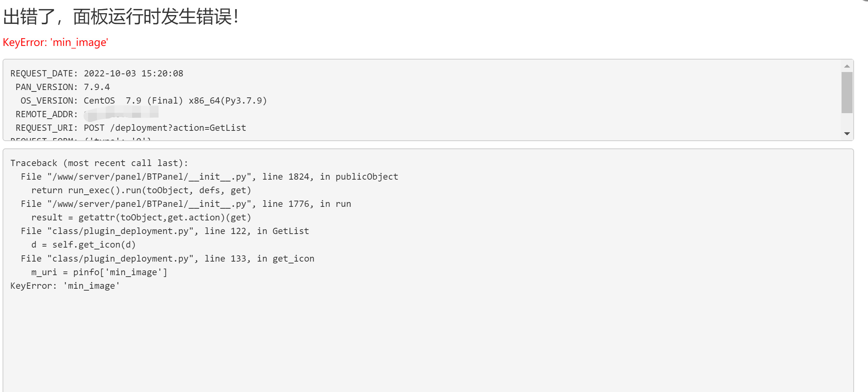Screen dimensions: 868x392
Task: Click the OS_VERSION CentOS 7.9 line
Action: tap(144, 101)
